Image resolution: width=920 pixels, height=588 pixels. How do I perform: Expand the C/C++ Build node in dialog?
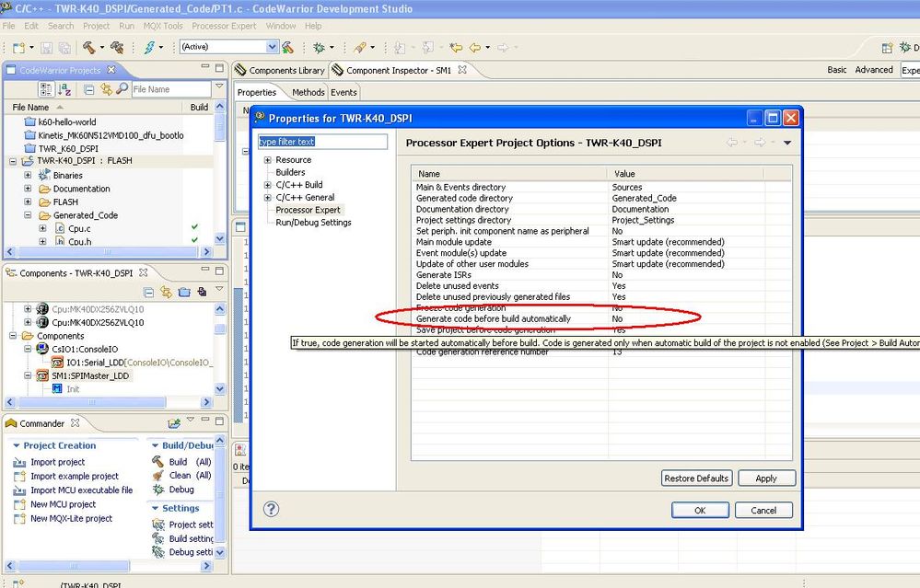(x=268, y=185)
